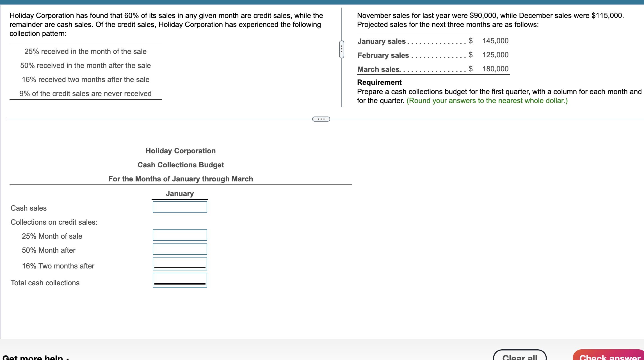The height and width of the screenshot is (360, 644).
Task: Click the Check answer button
Action: pos(608,356)
